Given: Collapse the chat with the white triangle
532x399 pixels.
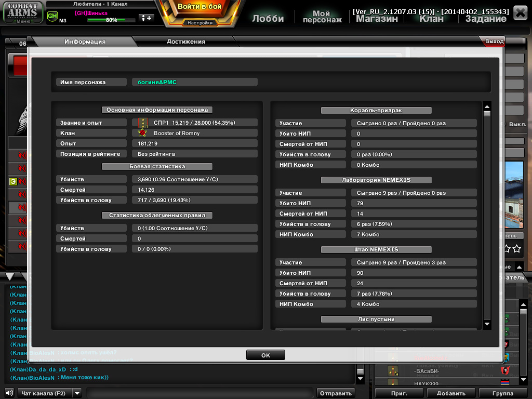Looking at the screenshot, I should pos(10,276).
